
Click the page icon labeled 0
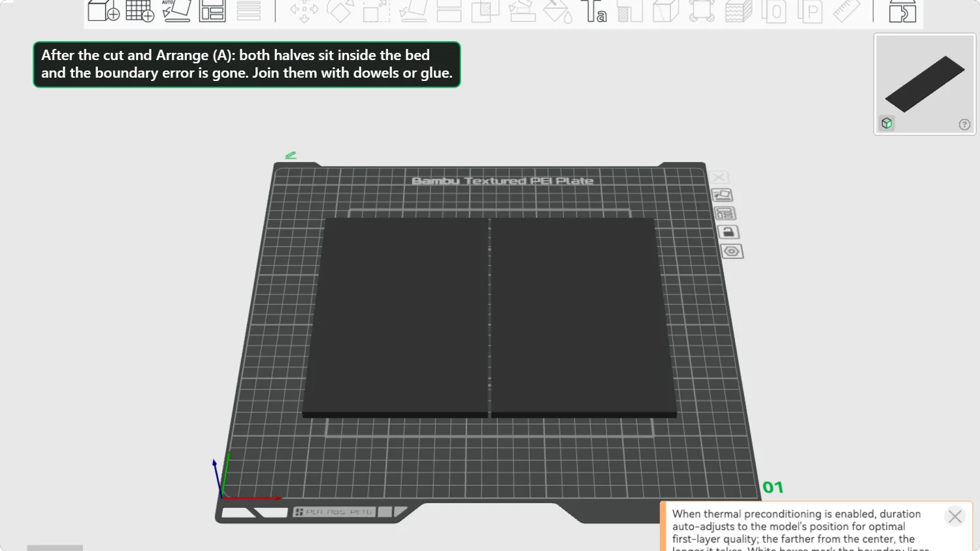[774, 11]
